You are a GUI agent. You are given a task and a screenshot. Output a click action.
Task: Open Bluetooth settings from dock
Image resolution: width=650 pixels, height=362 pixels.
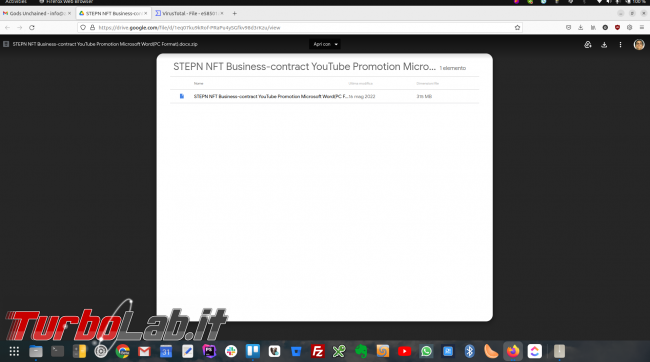point(469,352)
